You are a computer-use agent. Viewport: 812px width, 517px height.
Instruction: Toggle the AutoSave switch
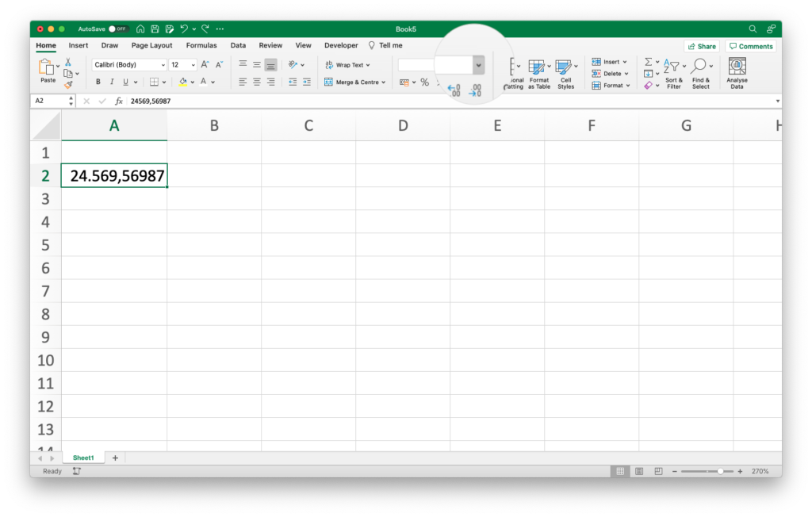(118, 29)
